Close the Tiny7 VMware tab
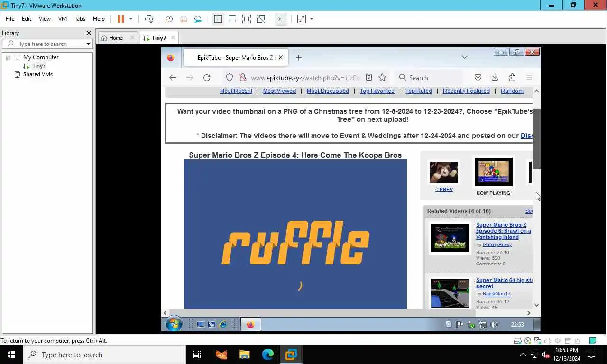Image resolution: width=607 pixels, height=364 pixels. pos(173,38)
